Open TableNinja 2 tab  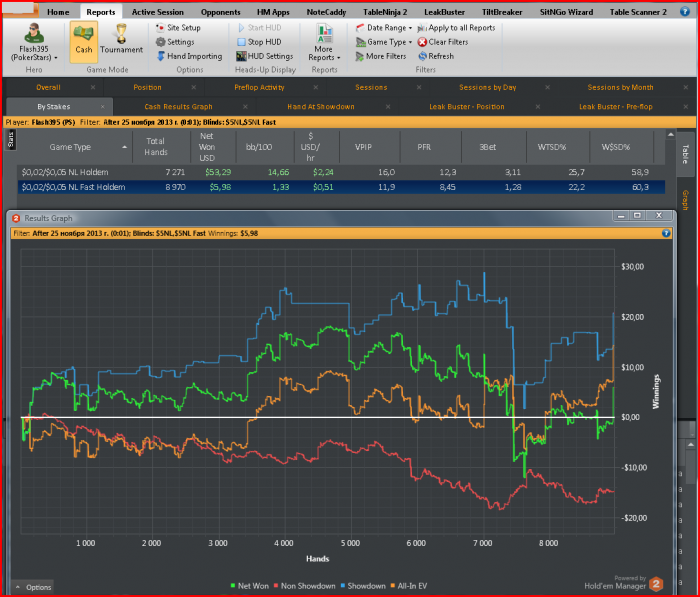click(x=385, y=12)
